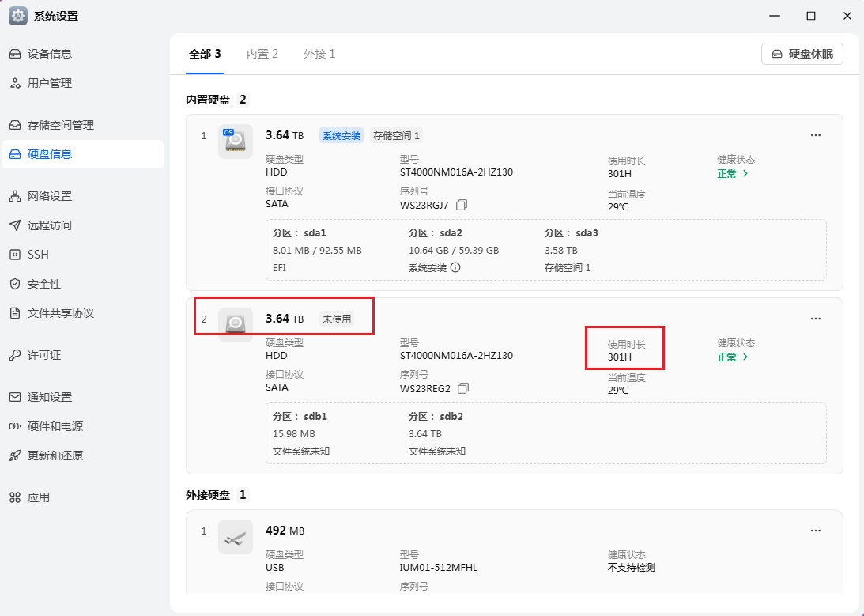This screenshot has width=864, height=616.
Task: Expand health status 正常 for disk 1
Action: click(x=732, y=174)
